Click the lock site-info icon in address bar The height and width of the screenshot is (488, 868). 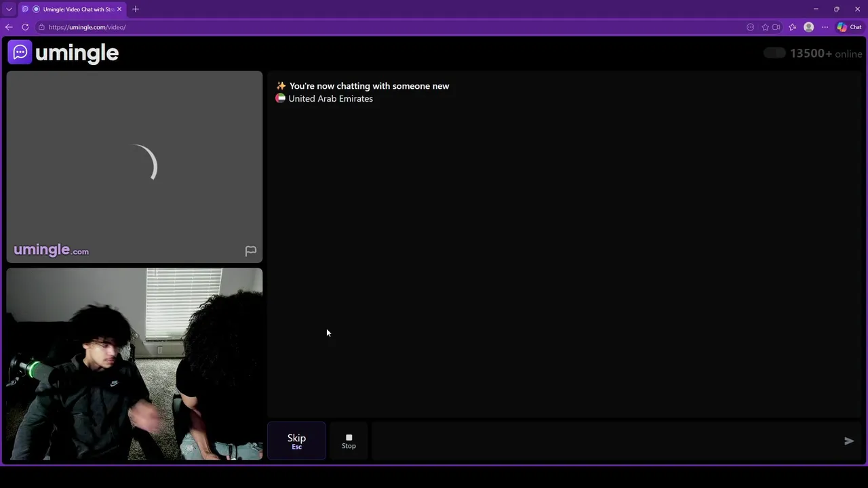click(x=41, y=27)
